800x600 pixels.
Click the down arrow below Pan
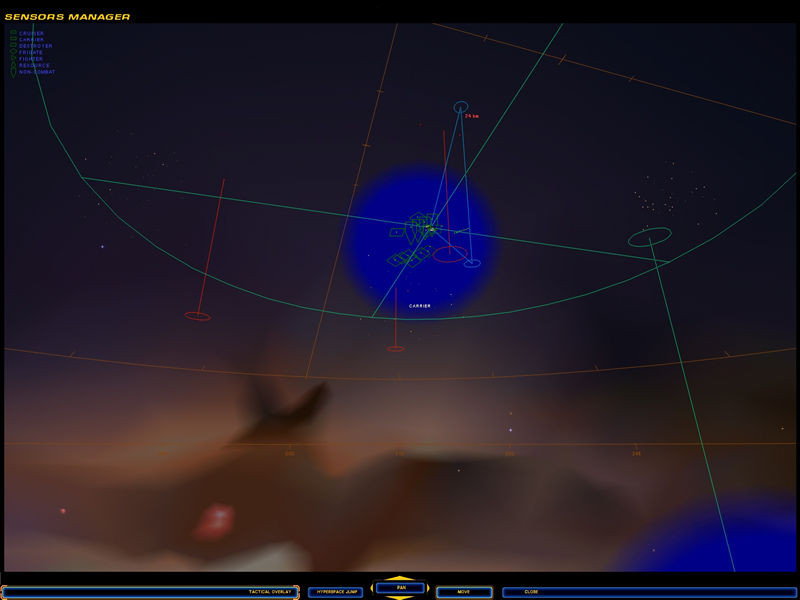click(400, 597)
